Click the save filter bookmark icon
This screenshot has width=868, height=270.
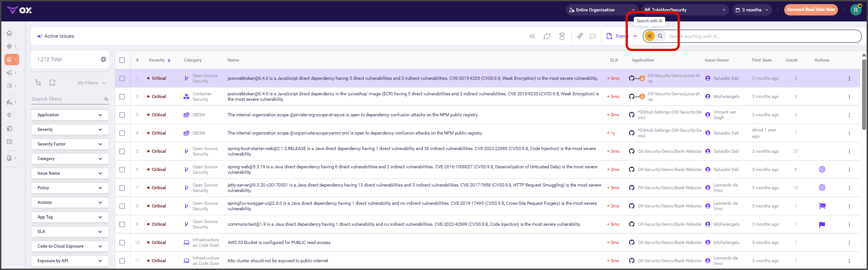click(x=52, y=83)
